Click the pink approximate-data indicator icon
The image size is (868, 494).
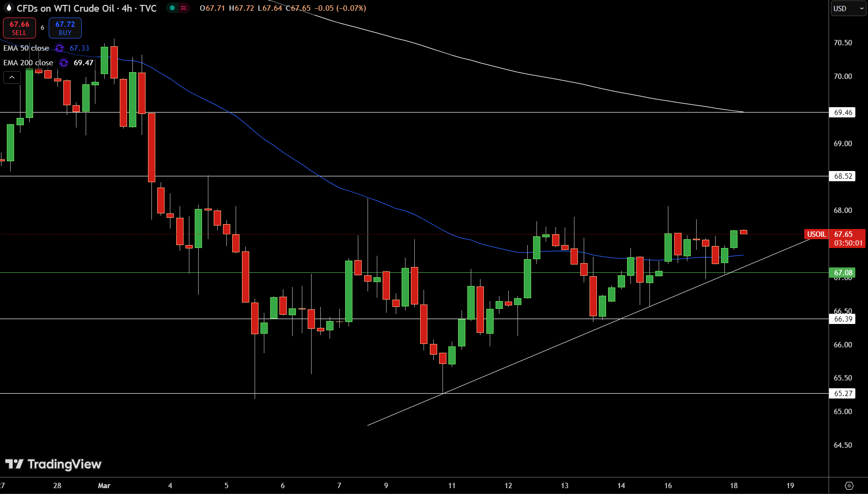click(x=184, y=8)
